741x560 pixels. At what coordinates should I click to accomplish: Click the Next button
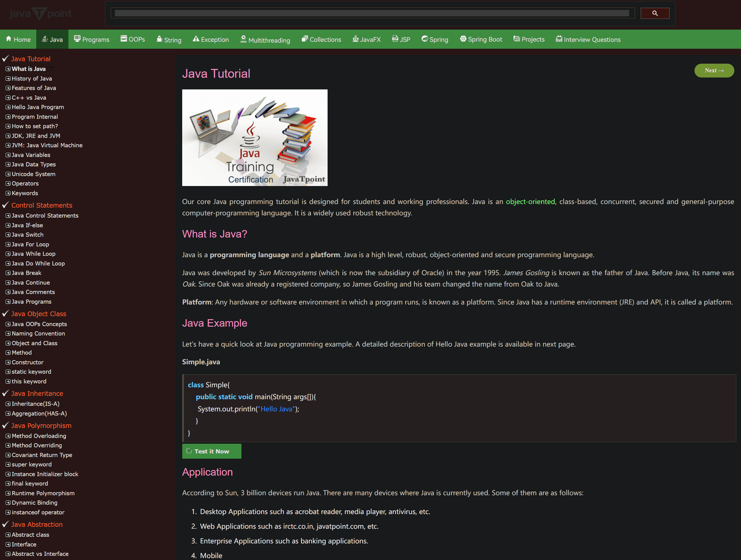tap(714, 70)
